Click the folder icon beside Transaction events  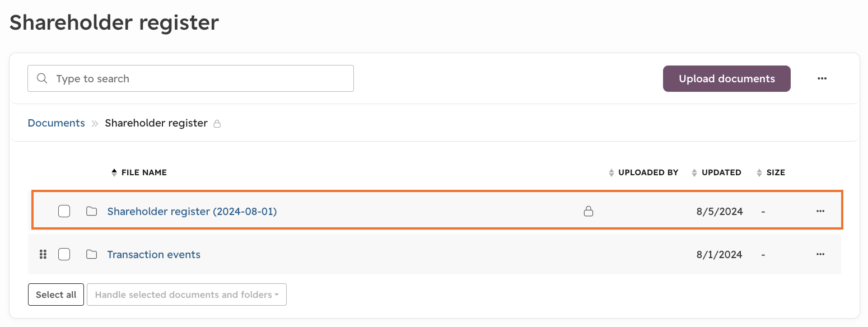click(x=92, y=254)
